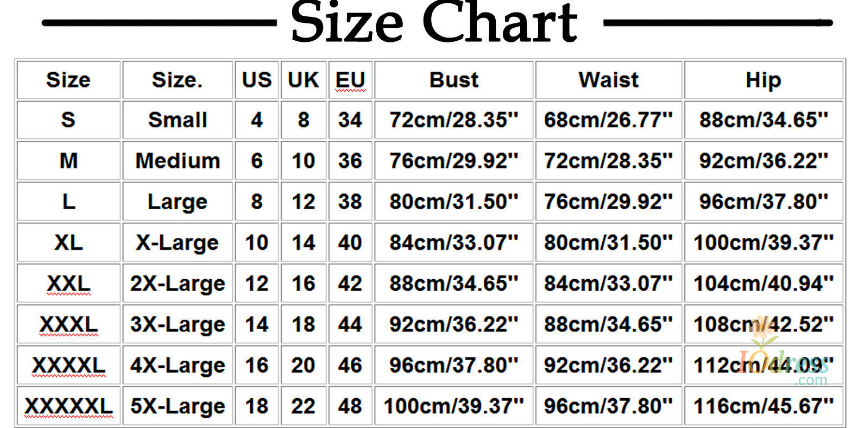Click the EU size 42 cell

click(350, 284)
